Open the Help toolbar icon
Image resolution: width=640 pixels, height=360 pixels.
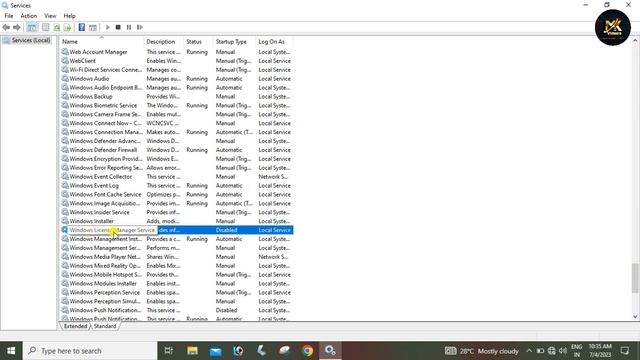(82, 27)
